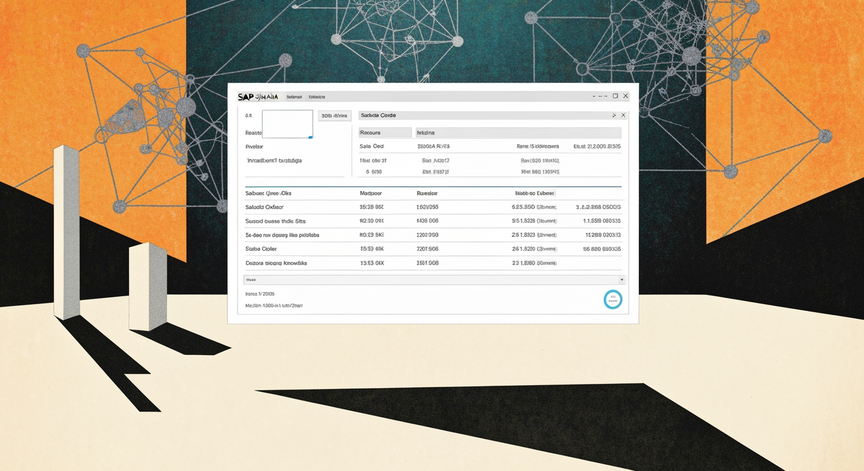Click inside the empty white input box
The width and height of the screenshot is (864, 471).
tap(288, 124)
